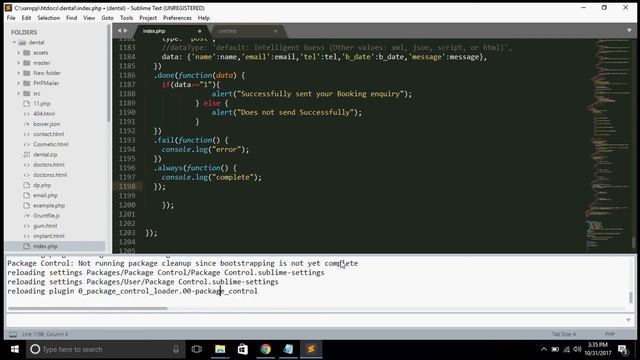Expand the master folder
Viewport: 640px width, 360px height.
point(19,63)
